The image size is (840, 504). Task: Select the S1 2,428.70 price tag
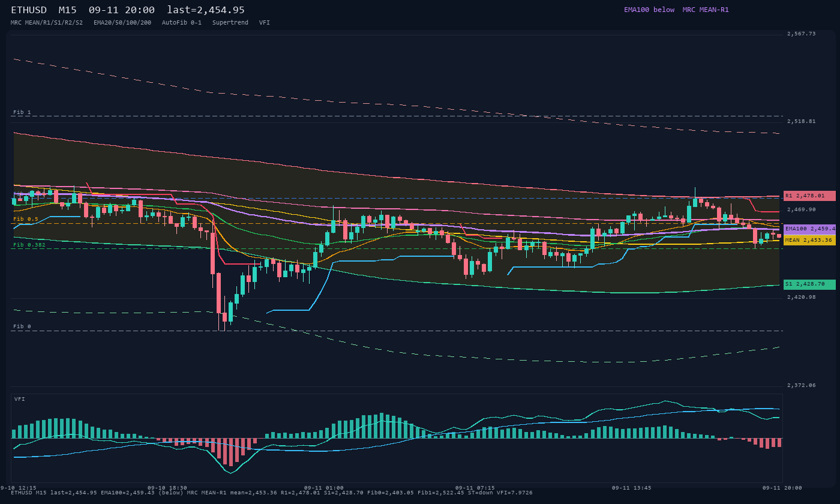[809, 284]
